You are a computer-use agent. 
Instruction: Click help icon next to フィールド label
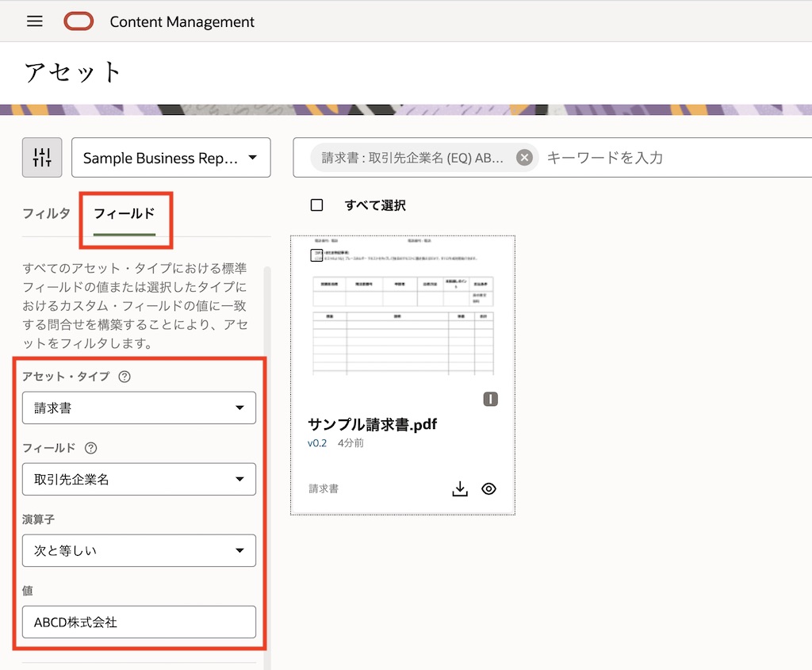pyautogui.click(x=91, y=448)
